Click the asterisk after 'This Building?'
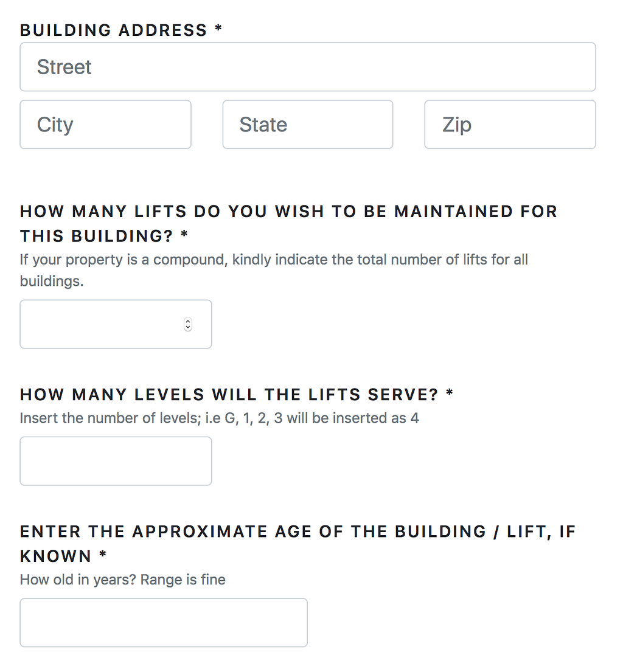The width and height of the screenshot is (623, 672). pos(184,235)
